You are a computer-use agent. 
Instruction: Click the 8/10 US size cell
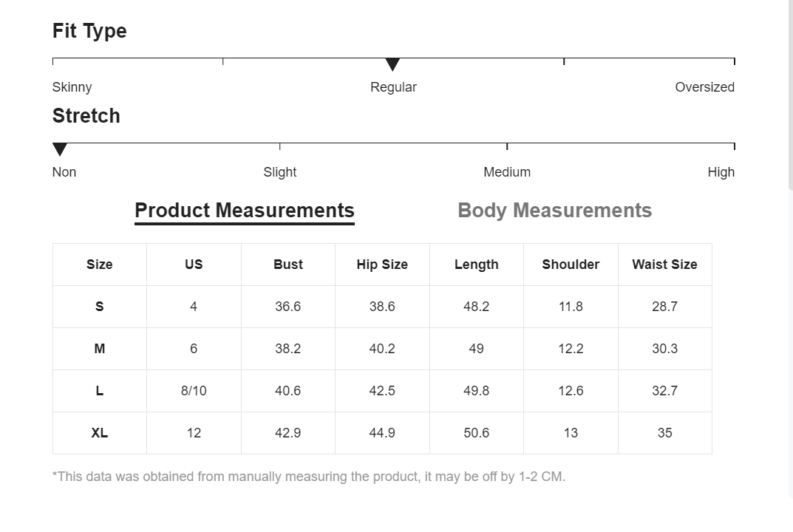click(194, 391)
